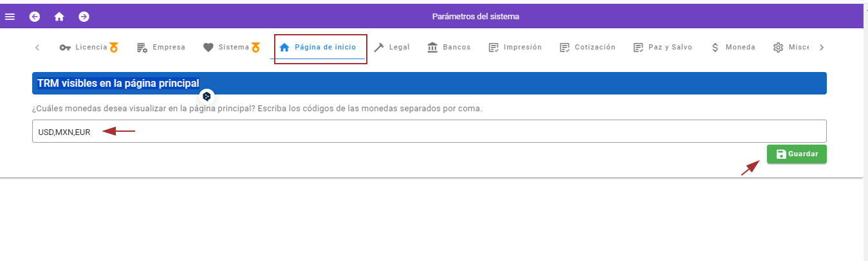Screen dimensions: 868x261
Task: Open the Moneda tab
Action: pyautogui.click(x=733, y=48)
